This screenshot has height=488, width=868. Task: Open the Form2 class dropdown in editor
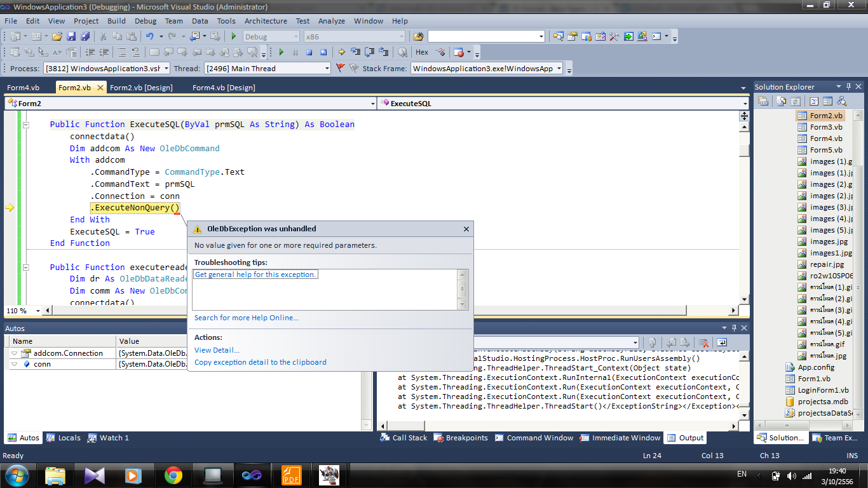tap(372, 103)
